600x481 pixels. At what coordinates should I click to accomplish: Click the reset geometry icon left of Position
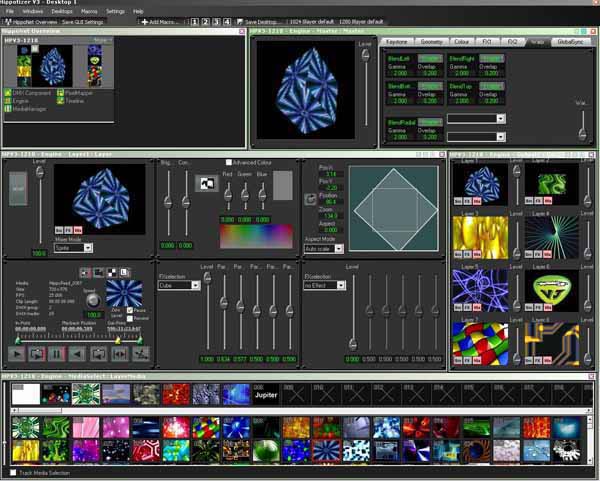(310, 199)
